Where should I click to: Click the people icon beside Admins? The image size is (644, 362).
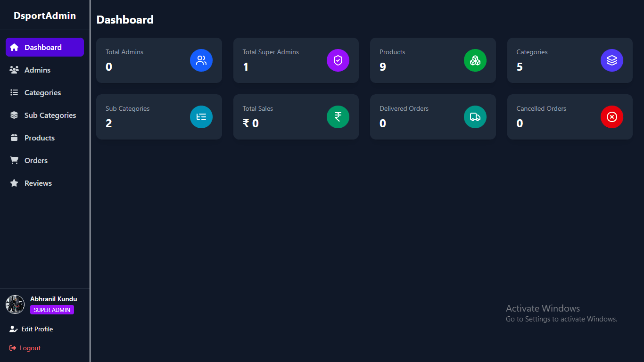[x=14, y=70]
